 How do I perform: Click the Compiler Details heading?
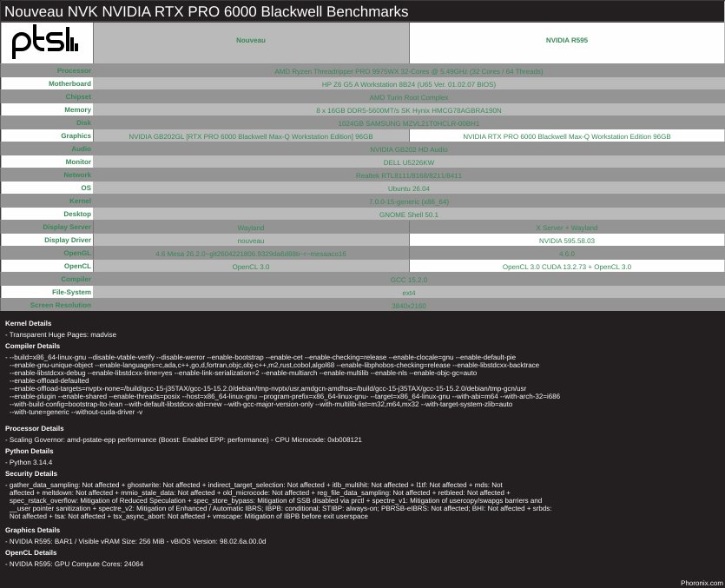click(x=32, y=346)
